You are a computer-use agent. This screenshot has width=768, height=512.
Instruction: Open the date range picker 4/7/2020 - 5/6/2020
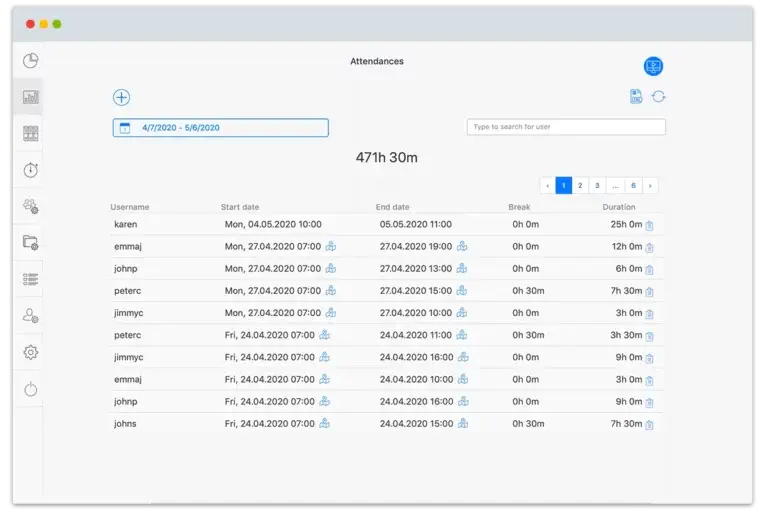pyautogui.click(x=220, y=128)
